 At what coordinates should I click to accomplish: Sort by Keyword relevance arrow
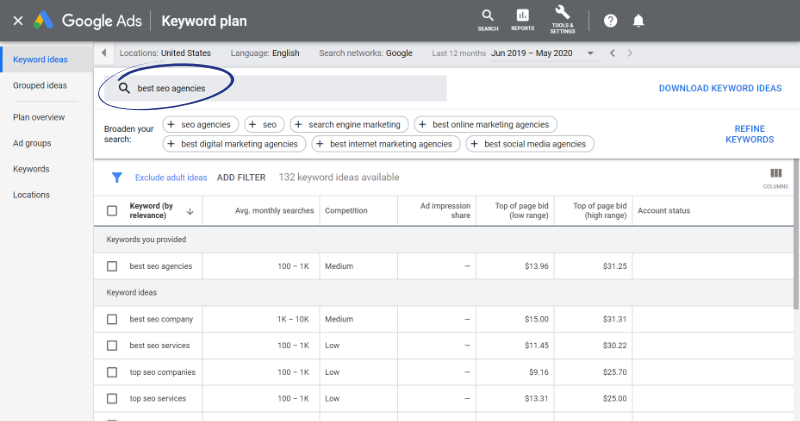pyautogui.click(x=189, y=210)
